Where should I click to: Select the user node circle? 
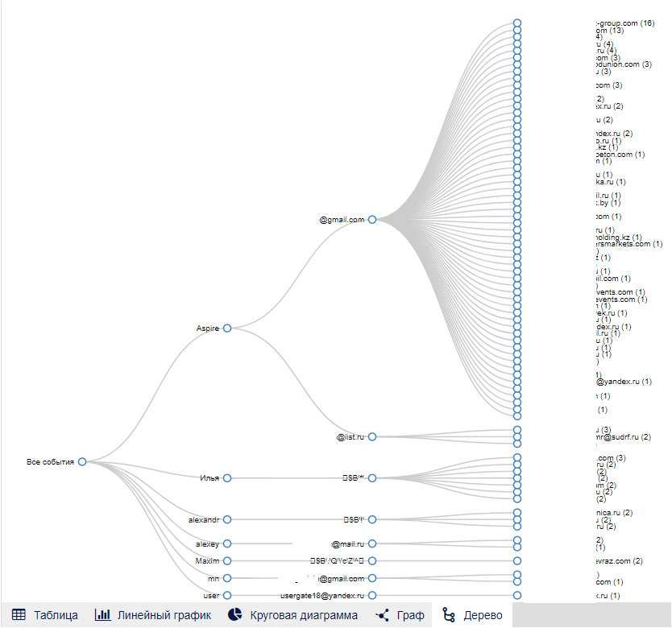point(227,595)
